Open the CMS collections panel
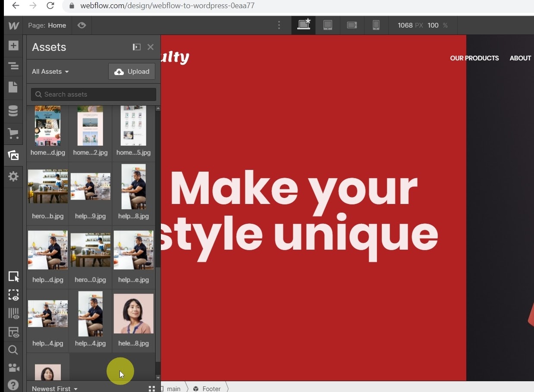 pyautogui.click(x=13, y=111)
